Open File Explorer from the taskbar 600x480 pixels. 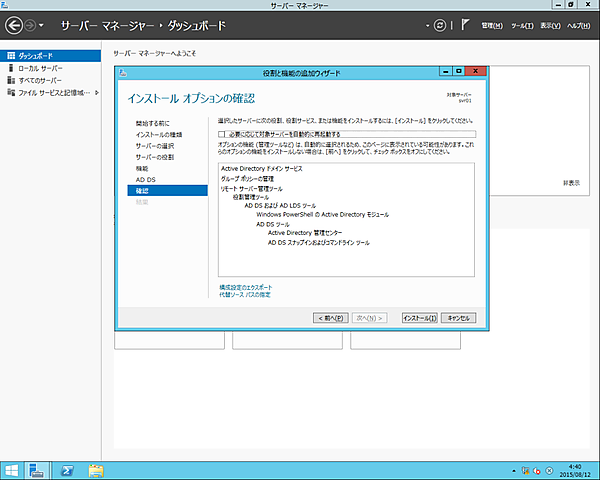click(97, 470)
